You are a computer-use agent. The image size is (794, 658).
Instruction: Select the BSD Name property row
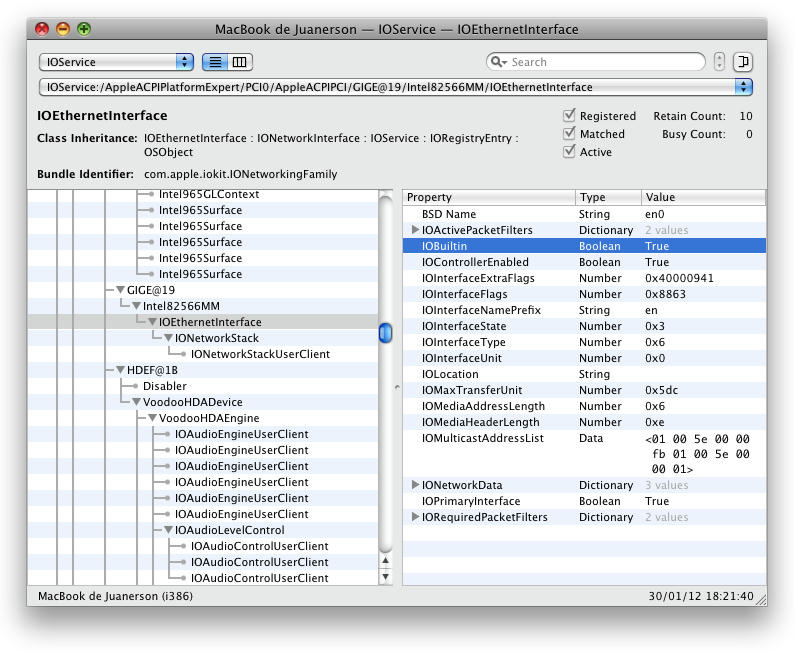pyautogui.click(x=584, y=214)
